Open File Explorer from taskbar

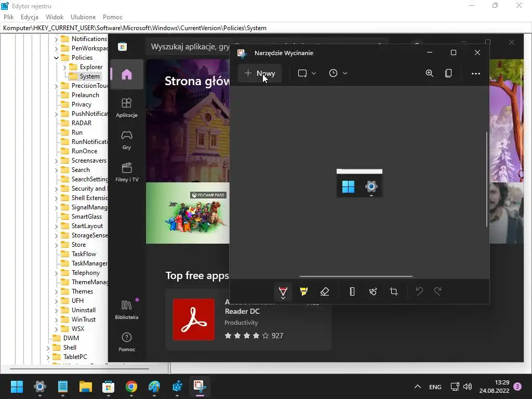pyautogui.click(x=86, y=387)
